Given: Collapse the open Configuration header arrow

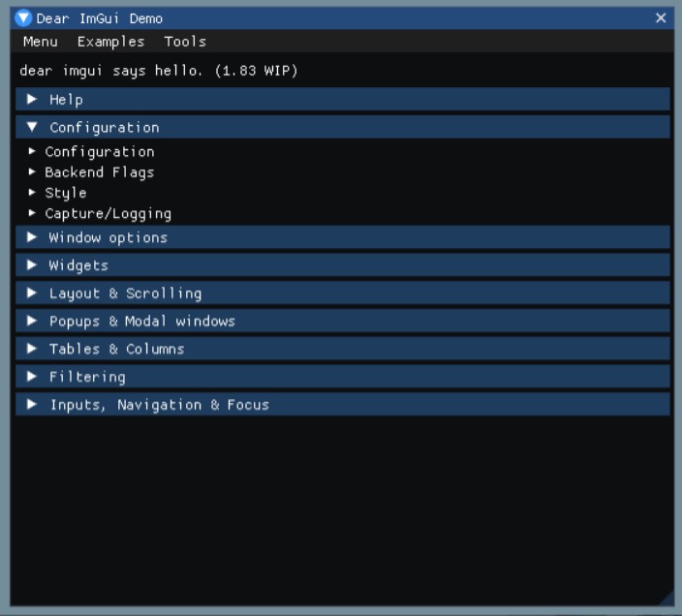Looking at the screenshot, I should pos(31,127).
